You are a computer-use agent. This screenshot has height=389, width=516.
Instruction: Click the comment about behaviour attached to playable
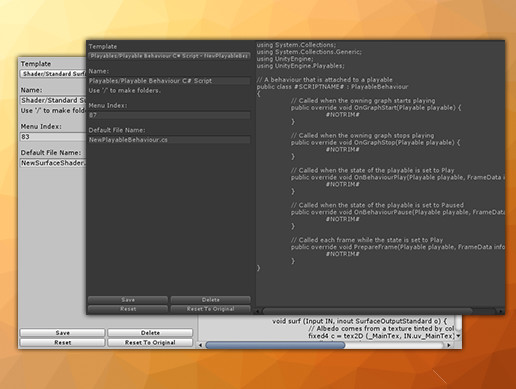click(324, 80)
